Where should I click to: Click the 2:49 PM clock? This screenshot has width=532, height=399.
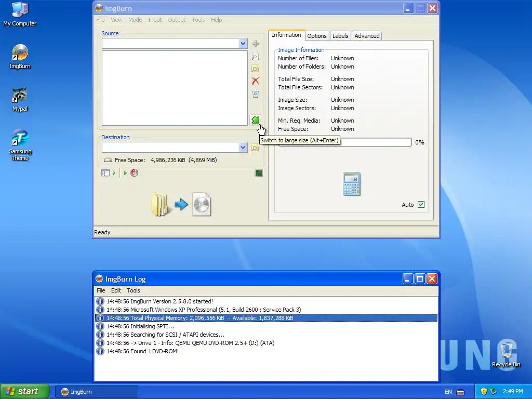513,391
